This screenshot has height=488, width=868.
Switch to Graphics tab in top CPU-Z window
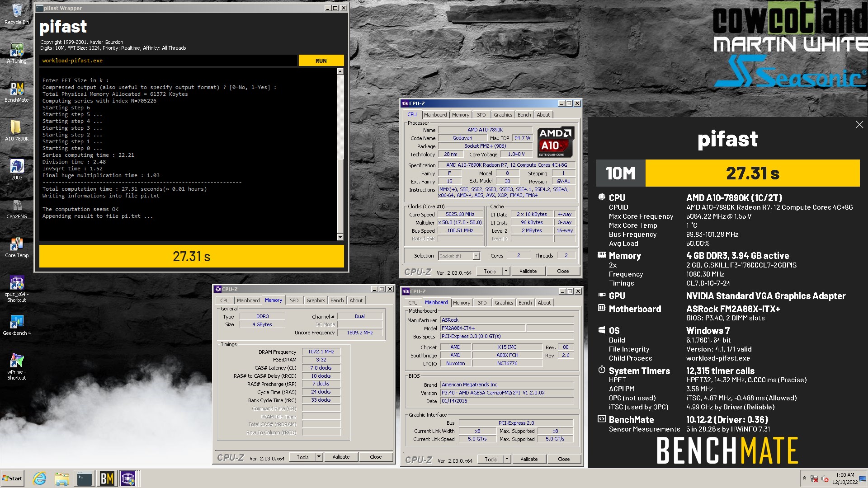503,115
